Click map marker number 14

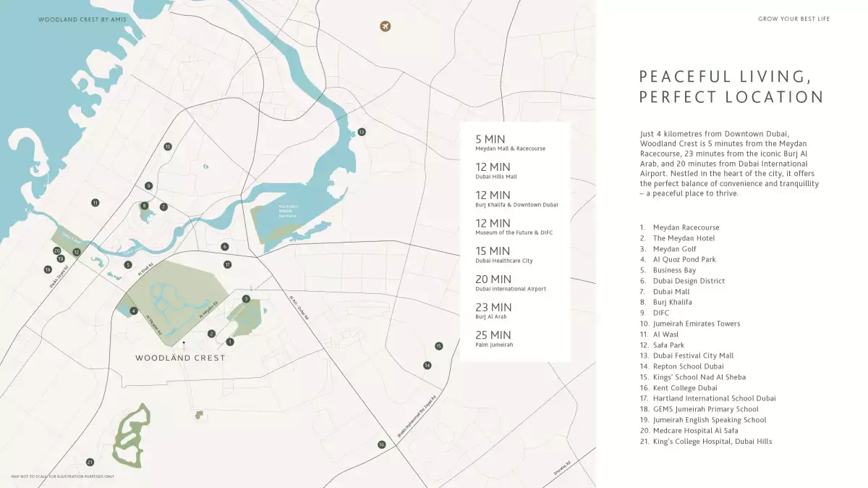click(x=427, y=366)
